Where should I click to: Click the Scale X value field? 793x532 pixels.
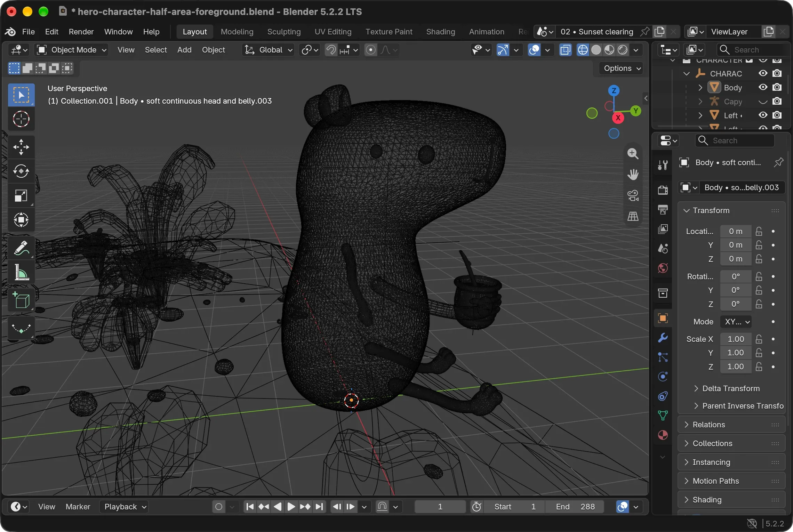click(736, 339)
